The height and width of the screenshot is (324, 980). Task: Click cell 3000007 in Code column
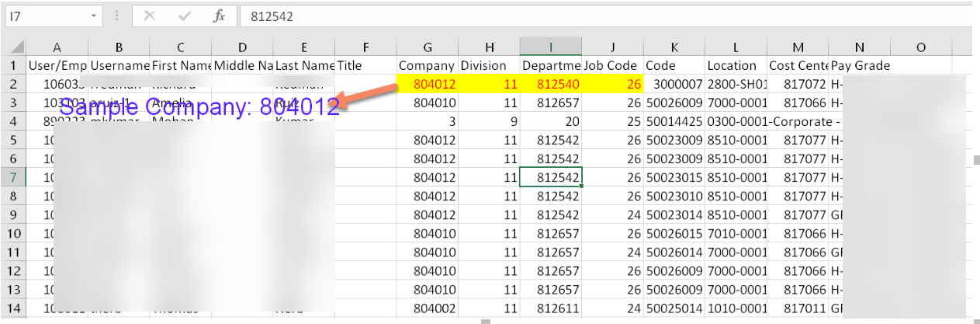(674, 84)
